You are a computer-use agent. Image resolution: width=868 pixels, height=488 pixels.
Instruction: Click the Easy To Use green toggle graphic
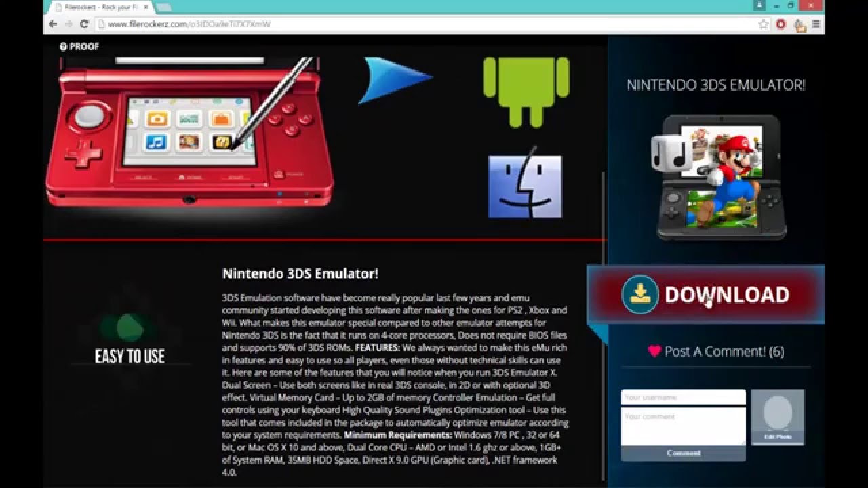pyautogui.click(x=130, y=327)
